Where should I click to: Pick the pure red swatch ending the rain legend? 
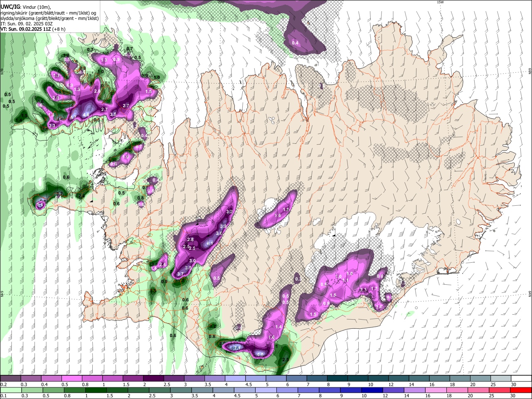pyautogui.click(x=521, y=390)
